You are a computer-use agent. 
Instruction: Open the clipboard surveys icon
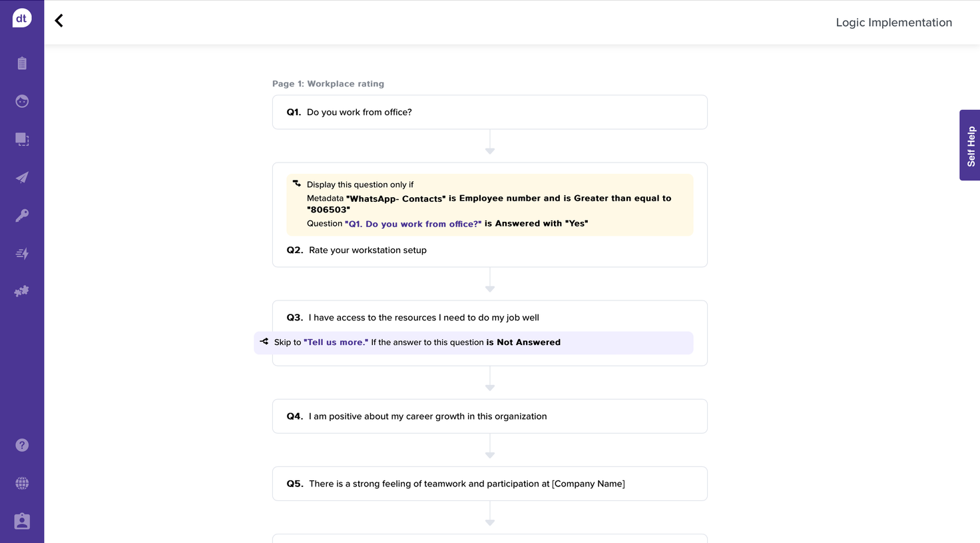22,63
